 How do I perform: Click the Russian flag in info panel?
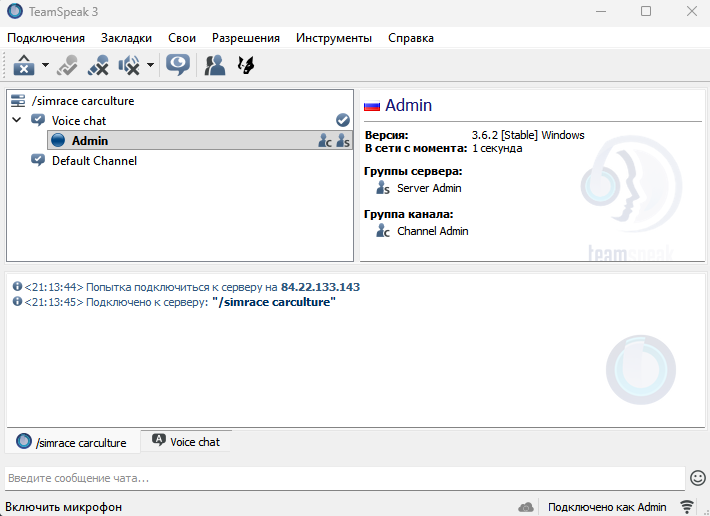click(372, 106)
